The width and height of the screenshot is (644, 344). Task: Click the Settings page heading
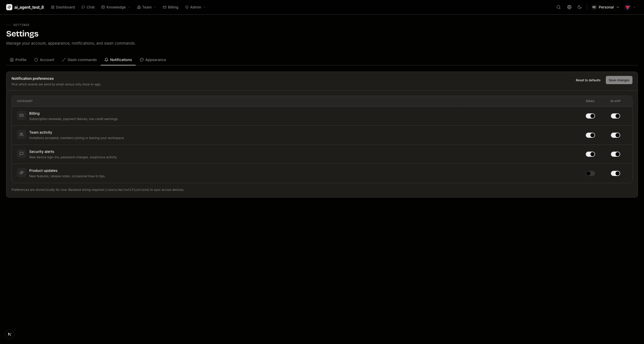[x=22, y=34]
